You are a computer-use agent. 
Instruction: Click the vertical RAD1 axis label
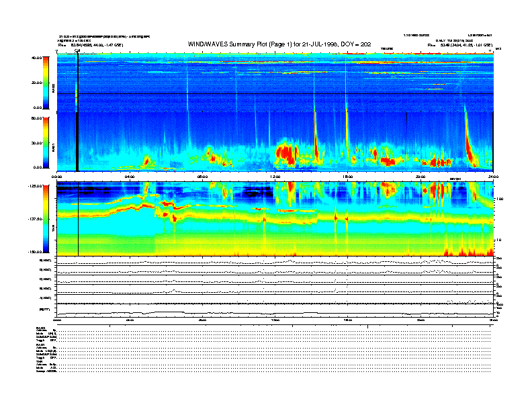pos(53,147)
